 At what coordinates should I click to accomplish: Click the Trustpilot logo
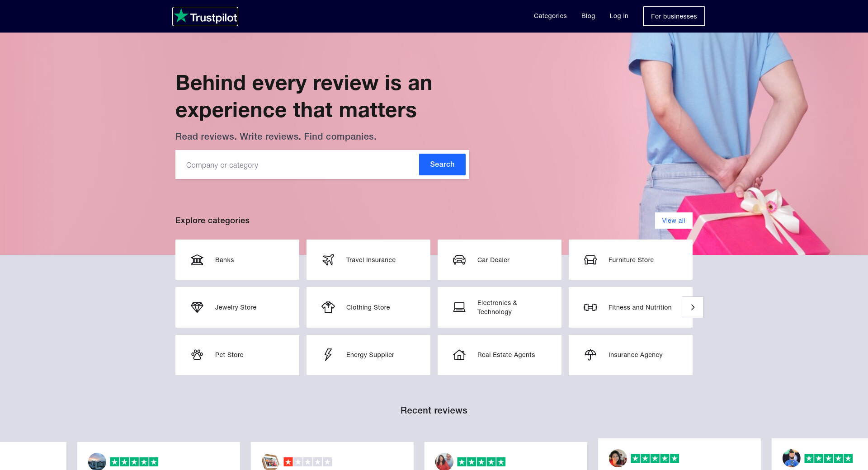(205, 17)
